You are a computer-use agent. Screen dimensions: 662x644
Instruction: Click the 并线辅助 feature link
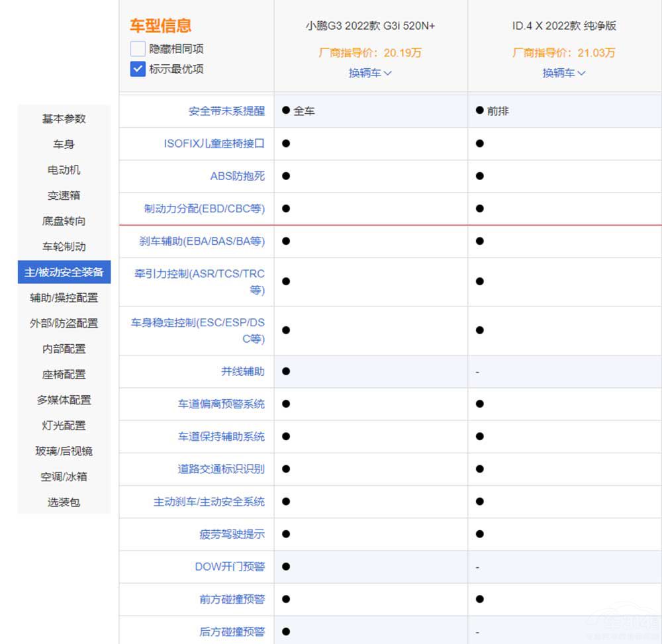click(x=242, y=372)
